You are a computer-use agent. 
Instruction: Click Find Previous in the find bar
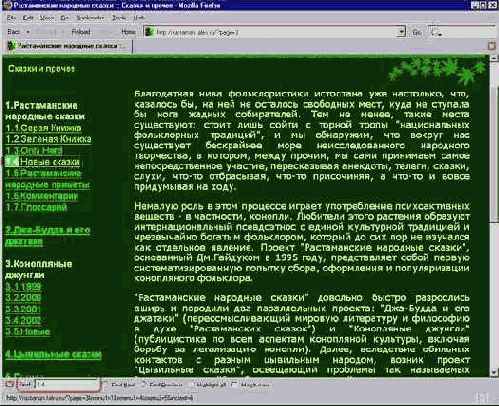pos(163,385)
